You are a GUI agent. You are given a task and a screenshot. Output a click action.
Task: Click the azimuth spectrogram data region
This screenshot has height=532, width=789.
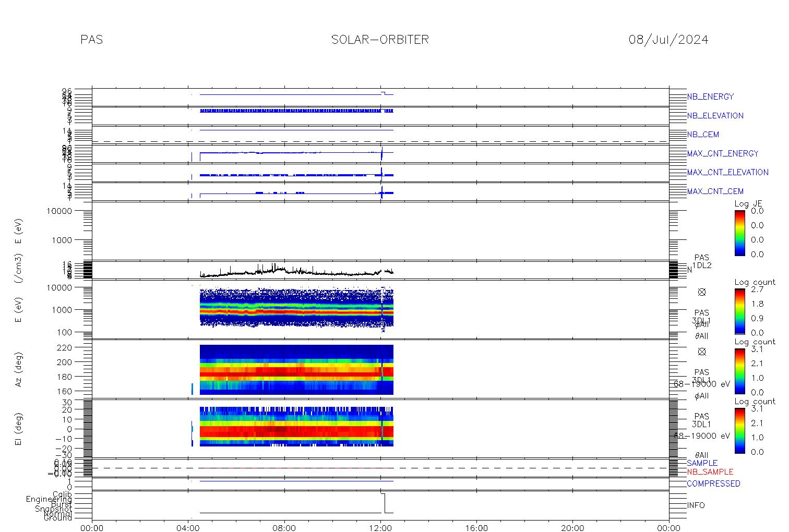[296, 370]
